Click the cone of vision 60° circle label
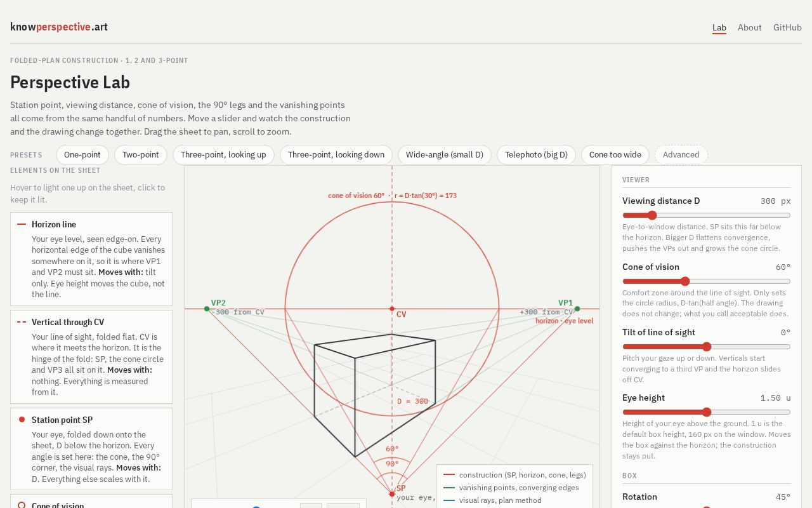812x508 pixels. (x=392, y=196)
